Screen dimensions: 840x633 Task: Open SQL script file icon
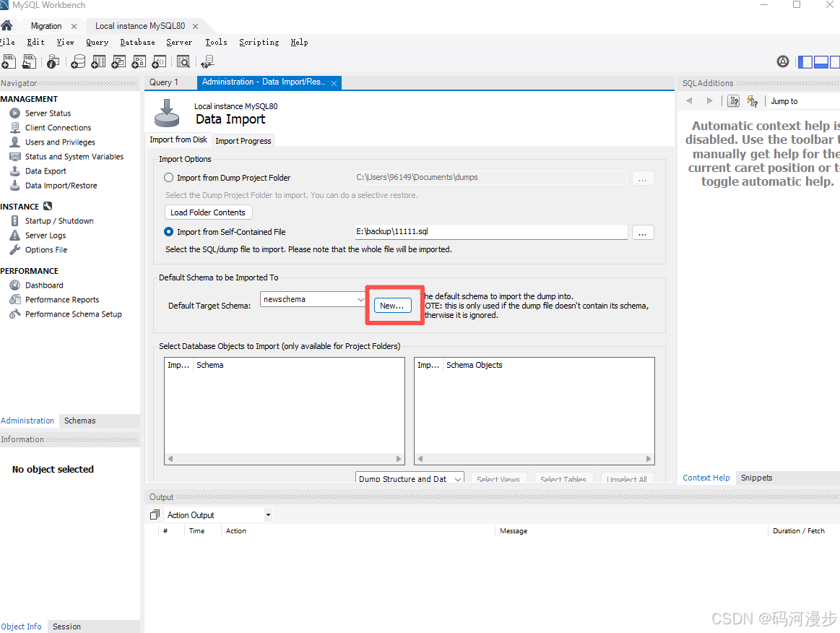pyautogui.click(x=30, y=61)
